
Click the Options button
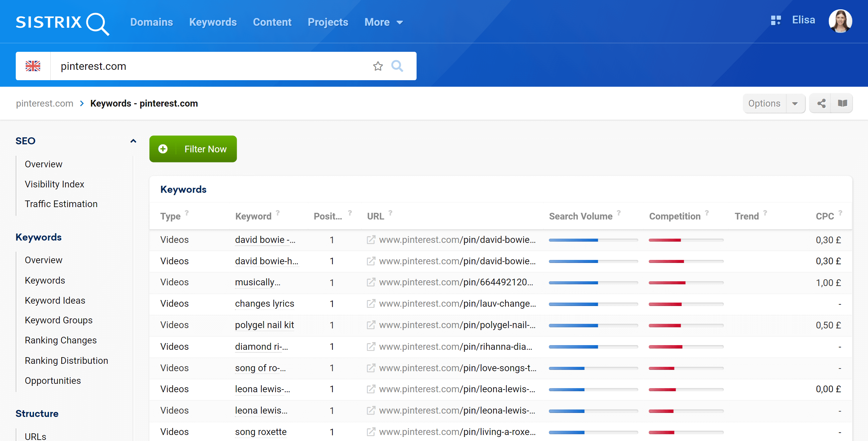[x=764, y=104]
